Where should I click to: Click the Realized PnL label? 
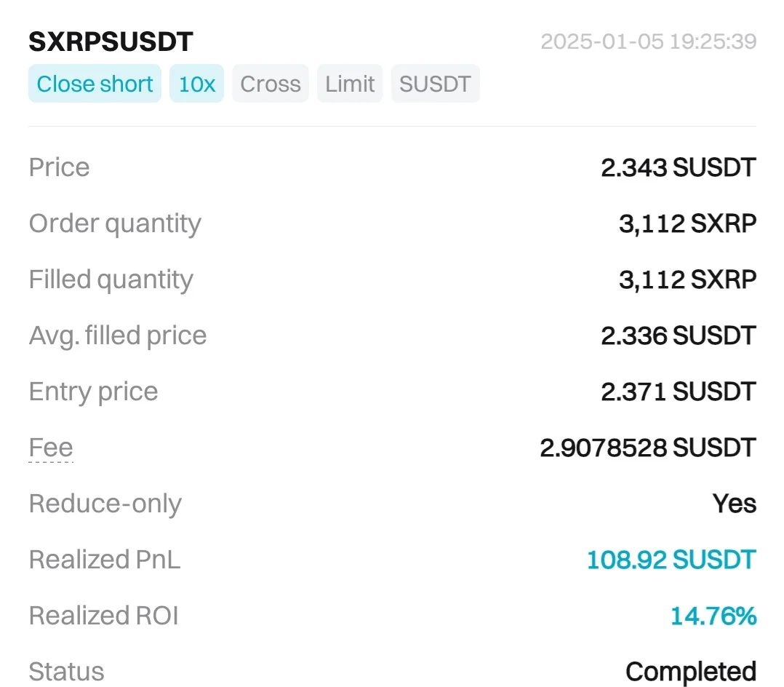click(105, 560)
